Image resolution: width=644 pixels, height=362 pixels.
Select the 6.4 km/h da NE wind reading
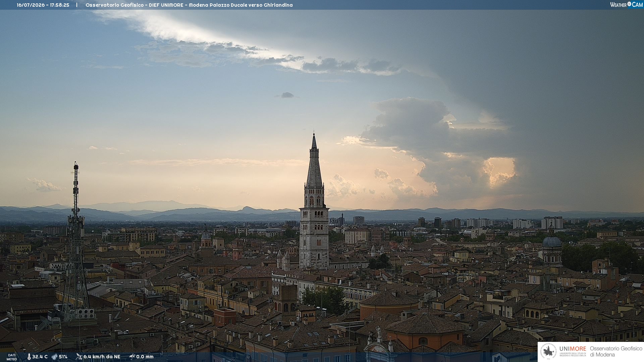[102, 357]
